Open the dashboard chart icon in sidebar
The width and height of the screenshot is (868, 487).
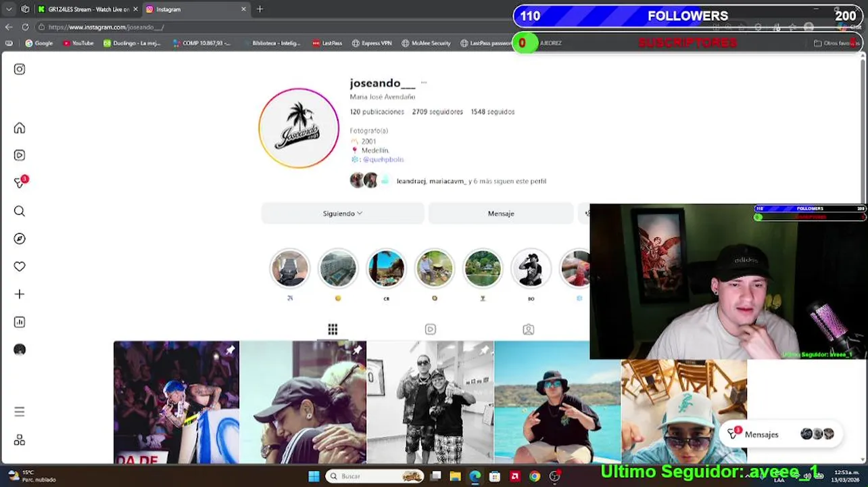click(x=20, y=322)
